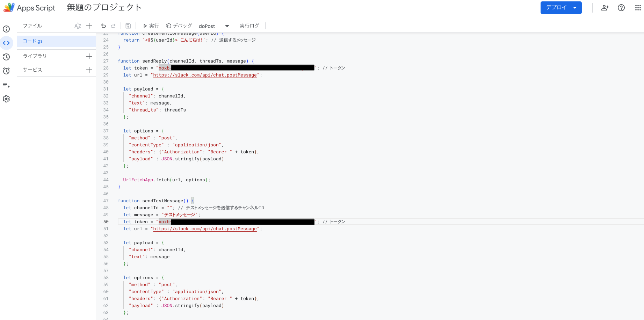Open the project Overview panel
Viewport: 644px width, 320px height.
tap(6, 29)
